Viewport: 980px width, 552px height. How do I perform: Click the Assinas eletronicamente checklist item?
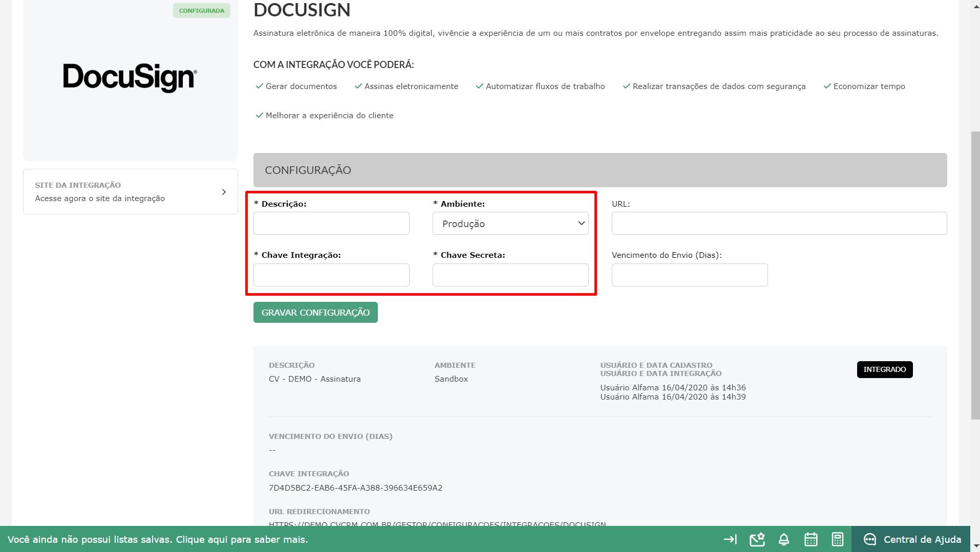coord(406,86)
